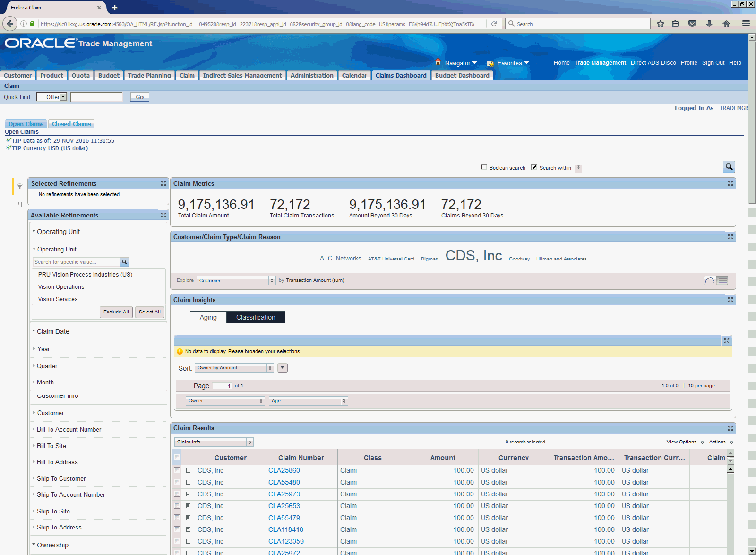
Task: Switch to the Closed Claims tab
Action: [71, 124]
